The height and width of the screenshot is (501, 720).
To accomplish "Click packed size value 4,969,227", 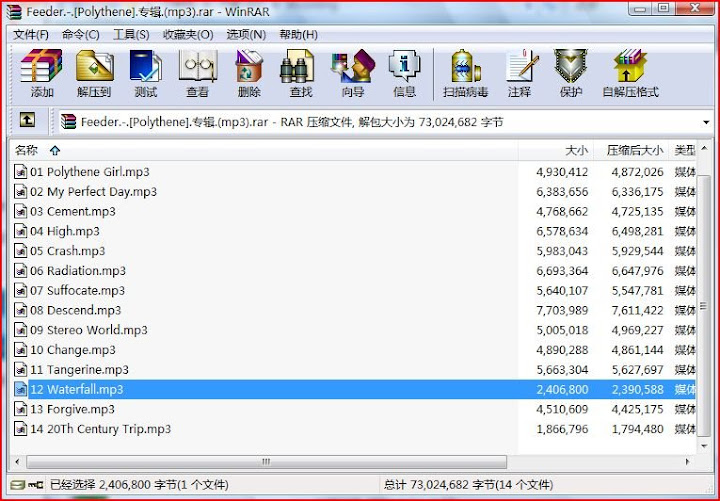I will [637, 330].
